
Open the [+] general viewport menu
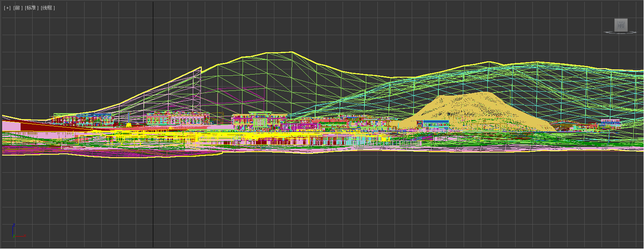pos(7,8)
